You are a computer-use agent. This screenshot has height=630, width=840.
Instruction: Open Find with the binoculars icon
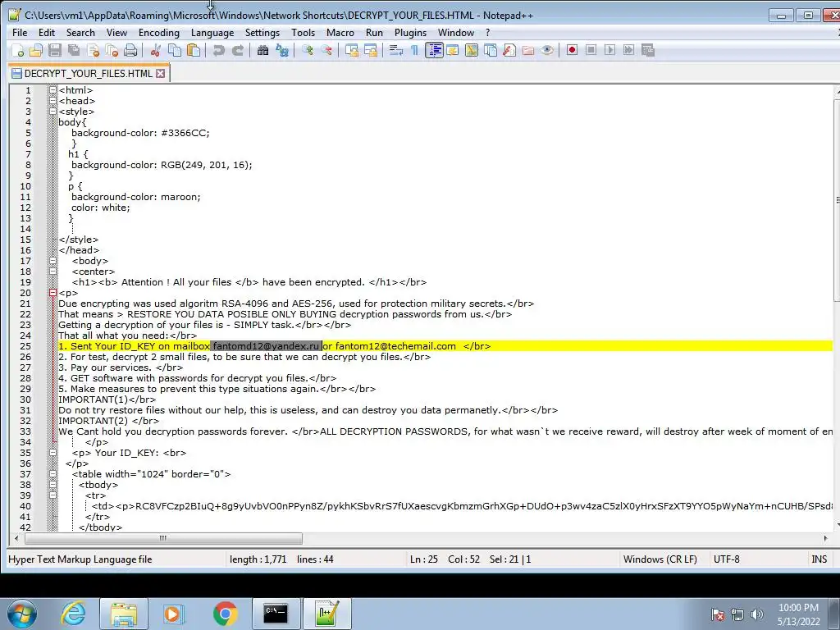click(x=262, y=50)
